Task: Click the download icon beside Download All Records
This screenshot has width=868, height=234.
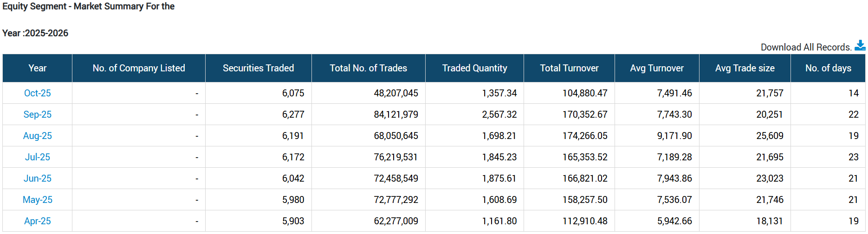Action: [x=860, y=45]
